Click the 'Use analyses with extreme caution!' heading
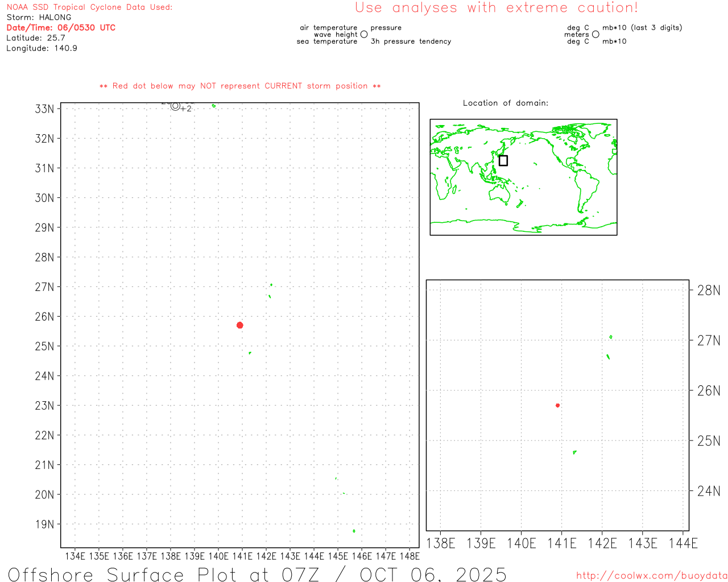The image size is (728, 582). pos(496,8)
